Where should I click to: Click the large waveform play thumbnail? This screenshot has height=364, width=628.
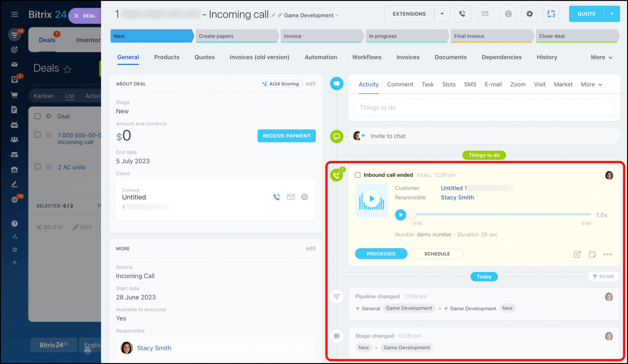pos(371,199)
